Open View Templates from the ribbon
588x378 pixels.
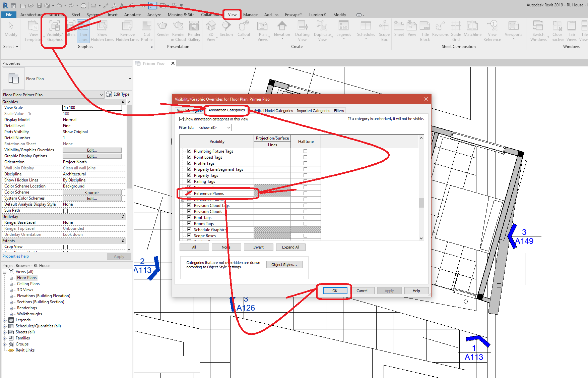coord(34,31)
